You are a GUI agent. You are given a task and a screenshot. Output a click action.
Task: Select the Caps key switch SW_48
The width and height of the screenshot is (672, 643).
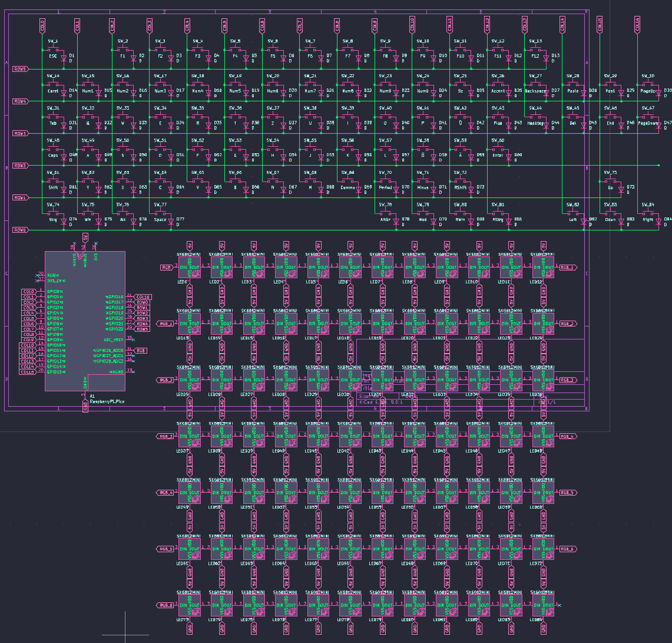click(53, 149)
